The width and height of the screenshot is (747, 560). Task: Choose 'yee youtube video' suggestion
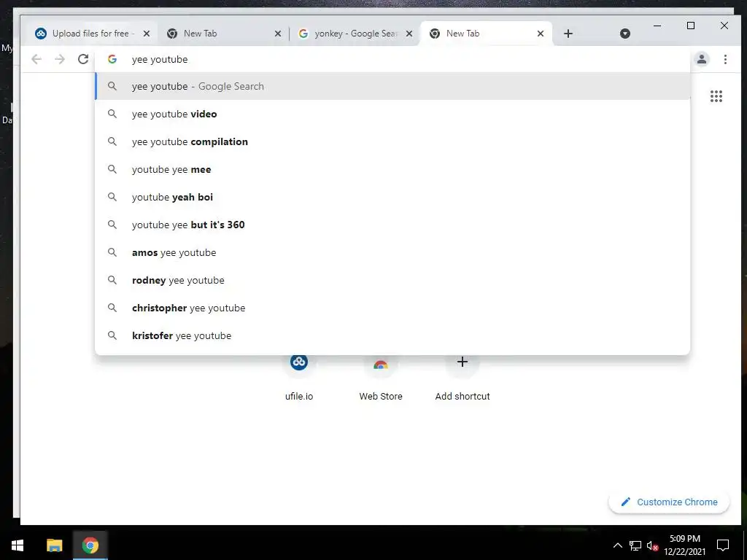click(392, 114)
